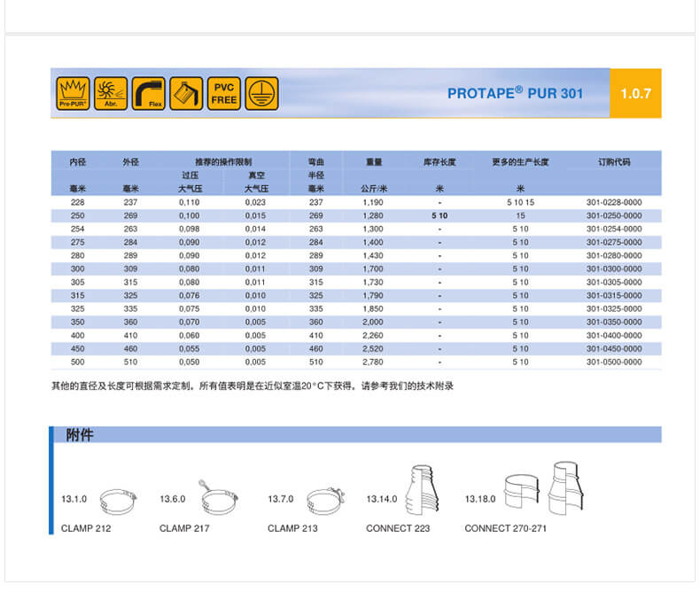Click the 推荐的操作限制 column header
Viewport: 700px width, 607px height.
[223, 162]
